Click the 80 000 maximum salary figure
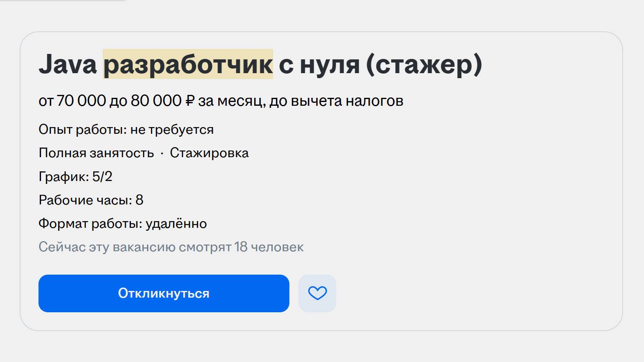 point(156,101)
